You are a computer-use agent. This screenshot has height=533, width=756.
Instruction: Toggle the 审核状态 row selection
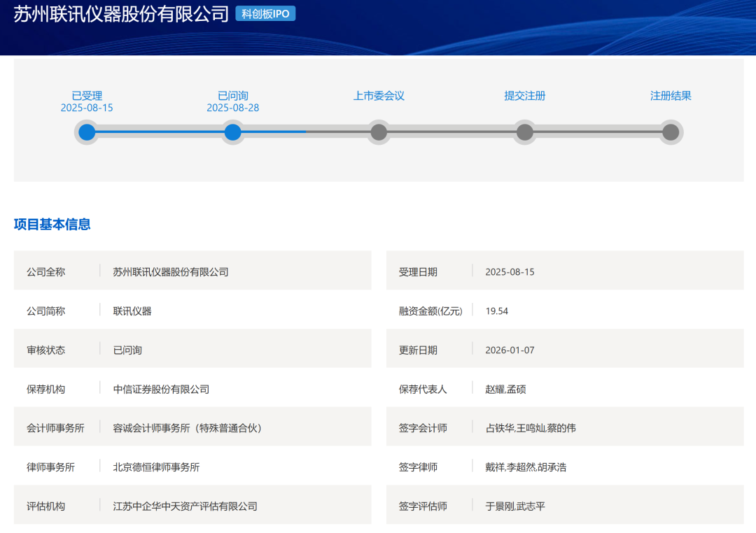coord(191,348)
